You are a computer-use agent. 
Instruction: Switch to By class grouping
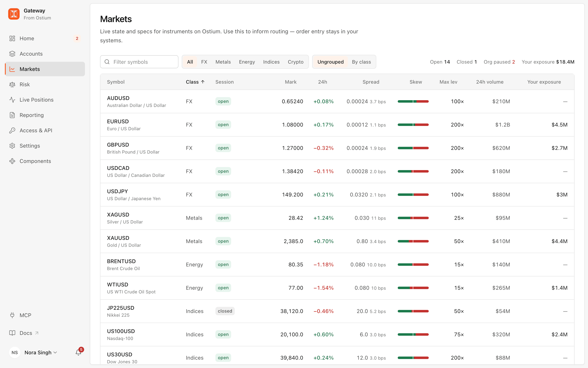coord(361,62)
